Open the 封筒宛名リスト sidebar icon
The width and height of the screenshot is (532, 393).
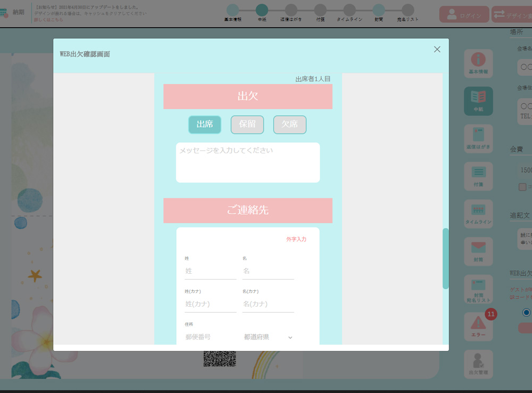[478, 289]
